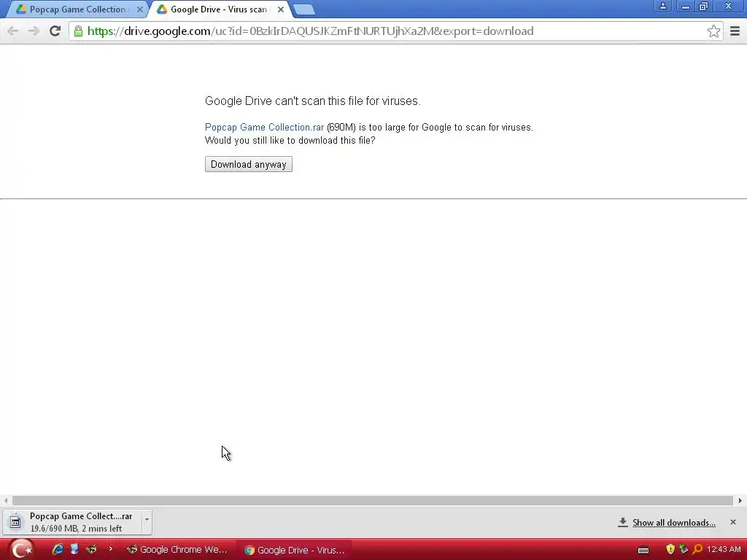Click the horizontal scrollbar track
The width and height of the screenshot is (747, 560).
point(372,500)
